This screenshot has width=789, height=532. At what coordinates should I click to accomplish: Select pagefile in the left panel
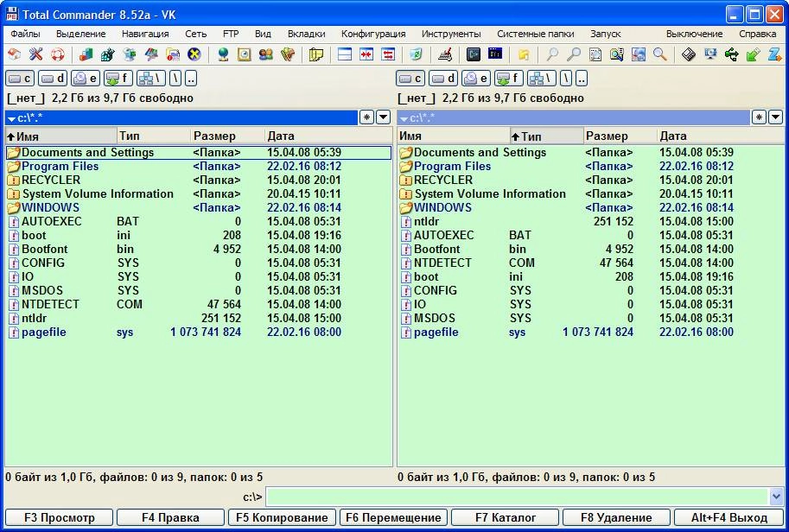pos(198,332)
